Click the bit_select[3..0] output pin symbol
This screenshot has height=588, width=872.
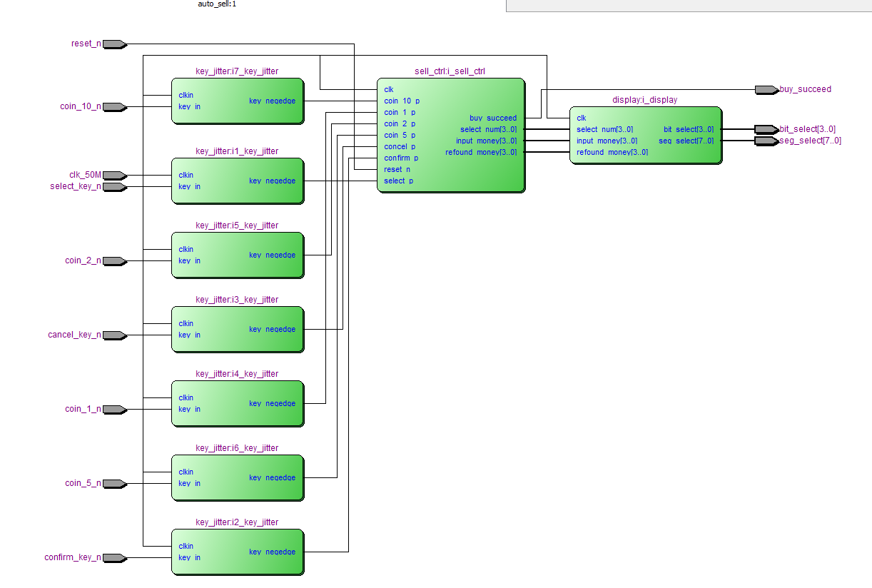pyautogui.click(x=767, y=130)
